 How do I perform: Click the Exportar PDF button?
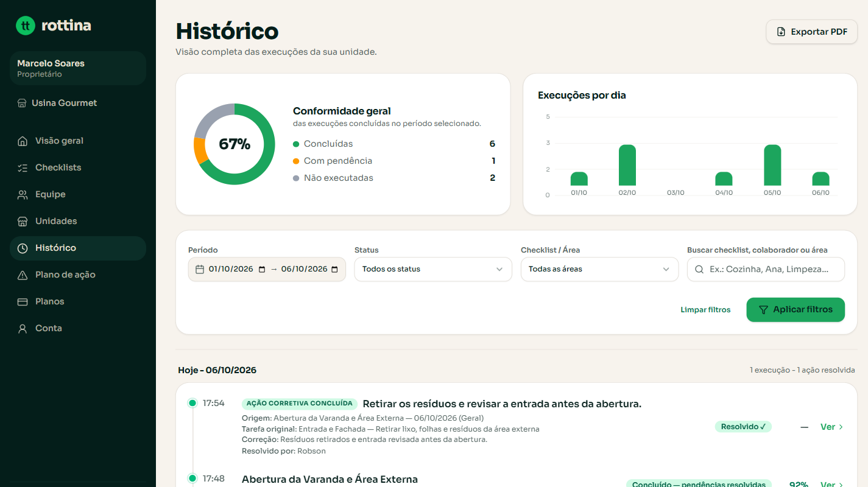coord(811,32)
